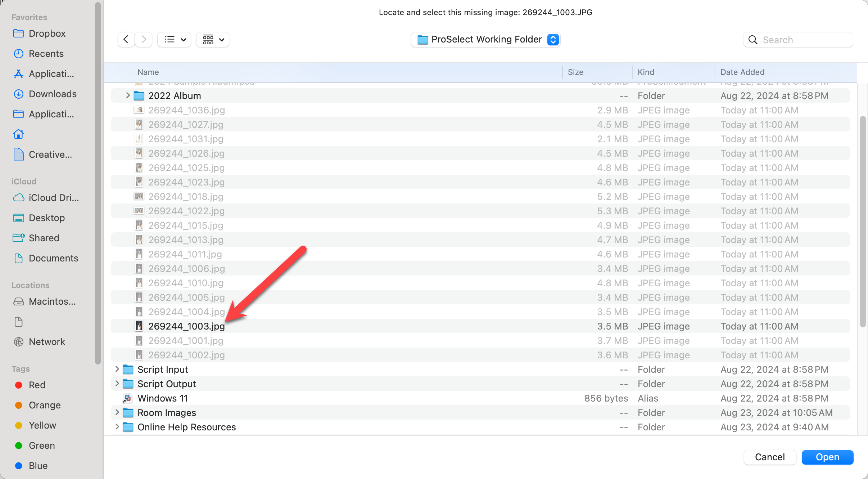Sort by the Date Added column
This screenshot has height=479, width=868.
(742, 72)
